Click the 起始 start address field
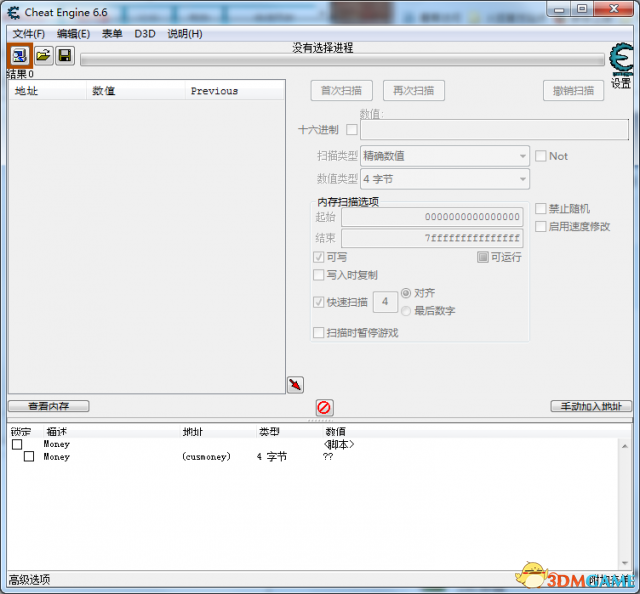The height and width of the screenshot is (594, 640). pos(432,217)
